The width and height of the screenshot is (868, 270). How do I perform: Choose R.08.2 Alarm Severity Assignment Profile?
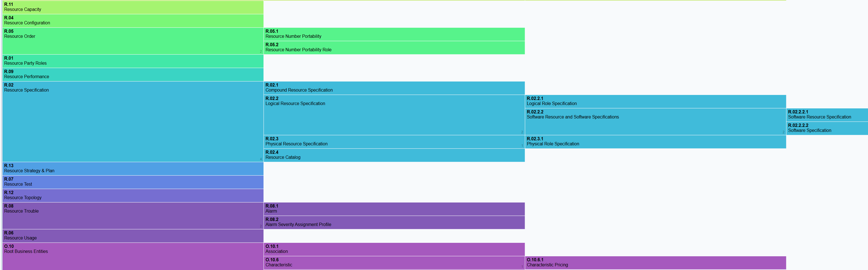[394, 222]
